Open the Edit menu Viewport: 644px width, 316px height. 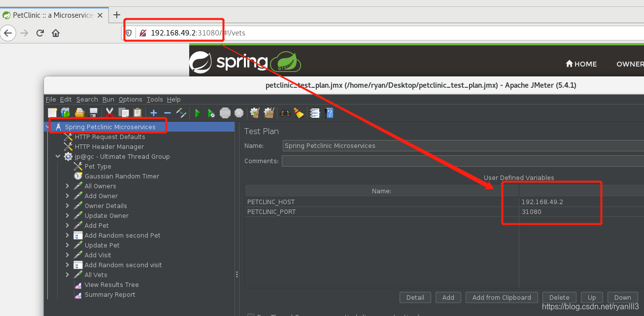pos(66,99)
